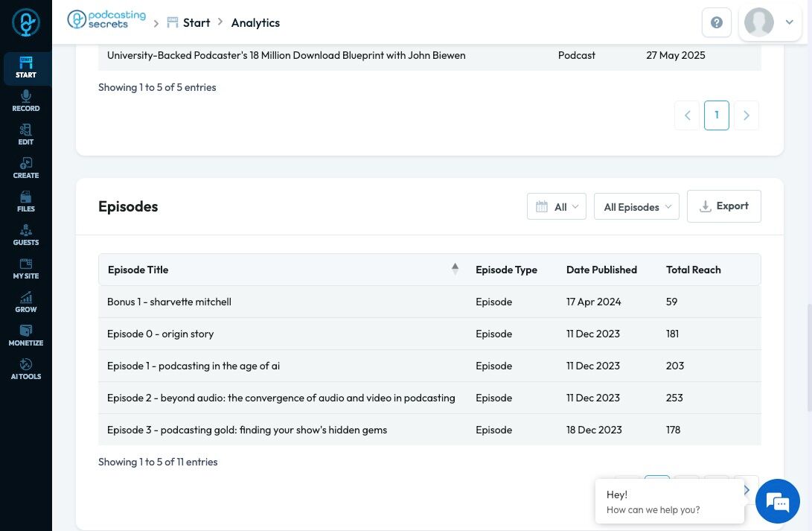The height and width of the screenshot is (531, 812).
Task: Open the All Episodes filter dropdown
Action: point(636,207)
